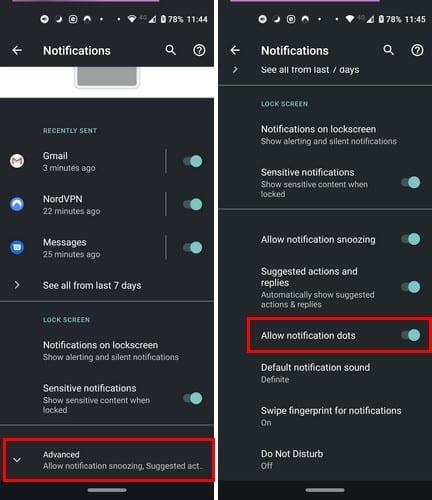Open Default notification sound setting

pyautogui.click(x=325, y=373)
